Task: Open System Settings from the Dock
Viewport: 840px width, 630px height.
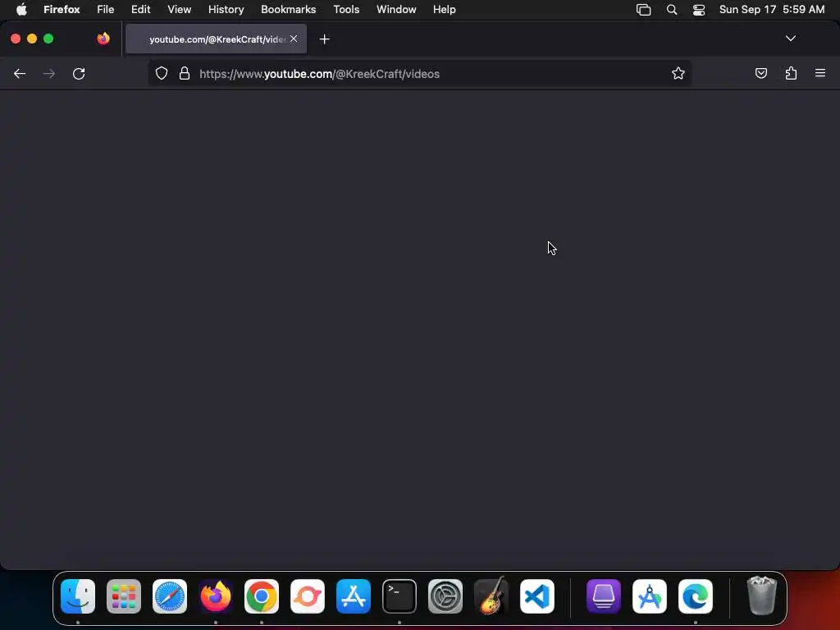Action: click(445, 596)
